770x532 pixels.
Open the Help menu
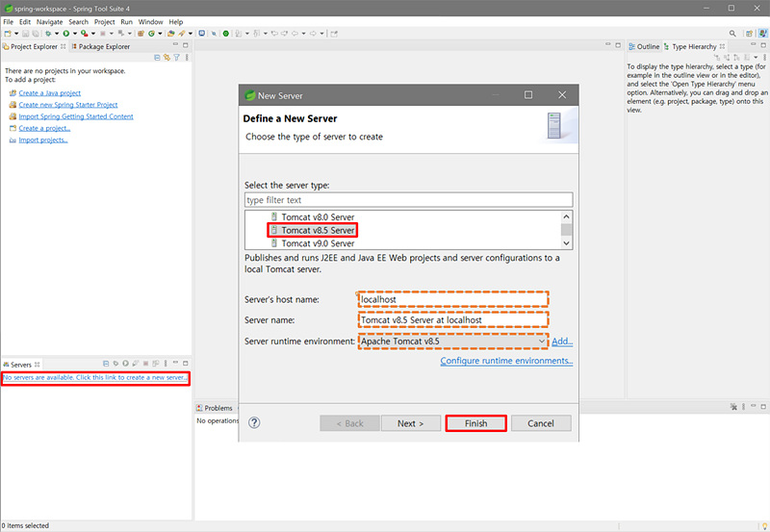pos(176,21)
